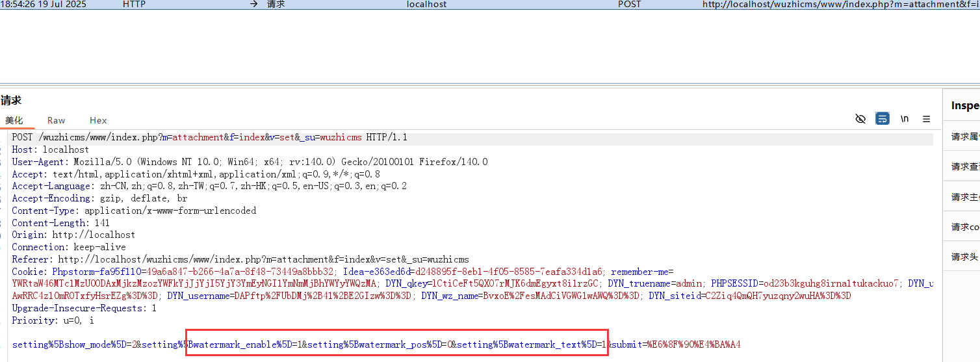Expand the 请求头 inspector section

pos(964,257)
